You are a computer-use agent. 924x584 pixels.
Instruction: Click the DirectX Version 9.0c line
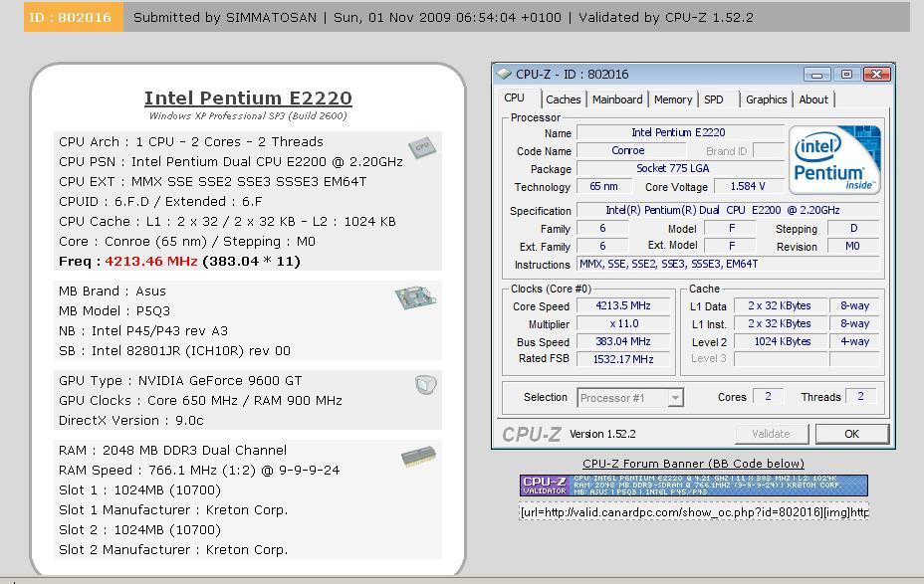point(130,421)
